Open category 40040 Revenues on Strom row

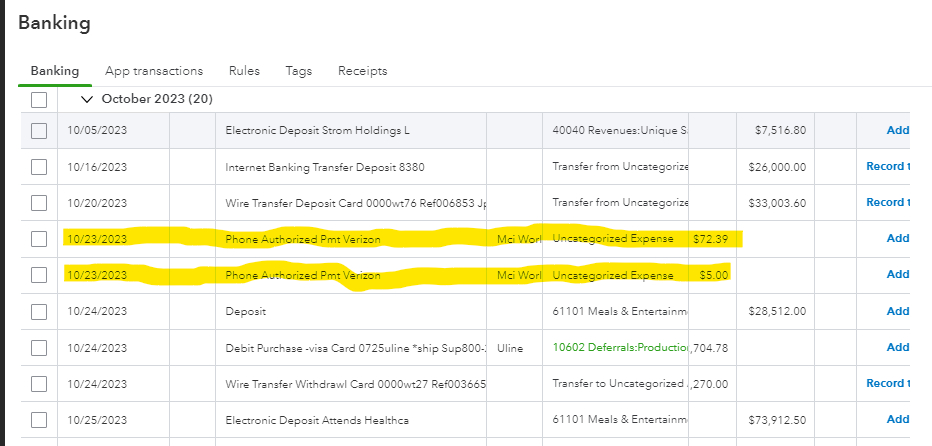(619, 130)
